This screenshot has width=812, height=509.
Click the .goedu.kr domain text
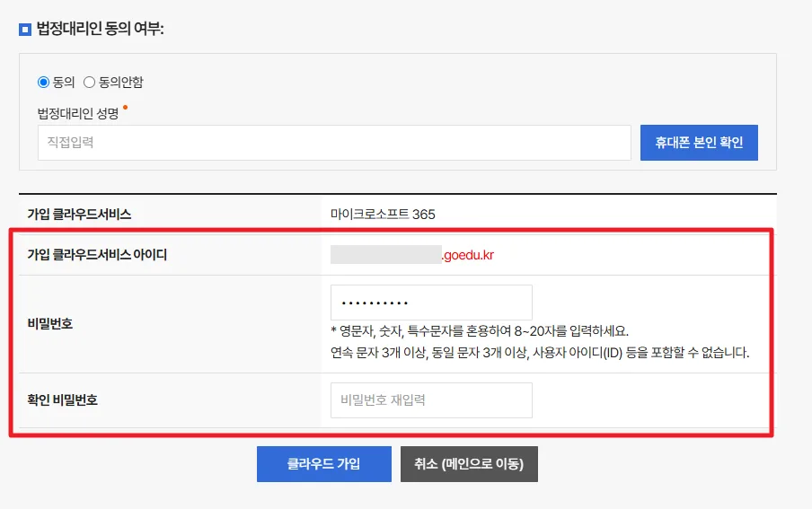pyautogui.click(x=468, y=255)
